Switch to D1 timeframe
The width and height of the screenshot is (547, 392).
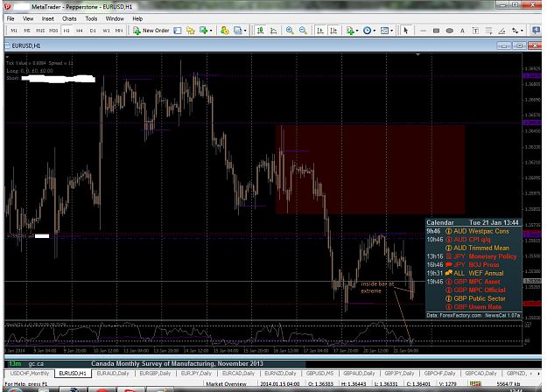[x=93, y=31]
